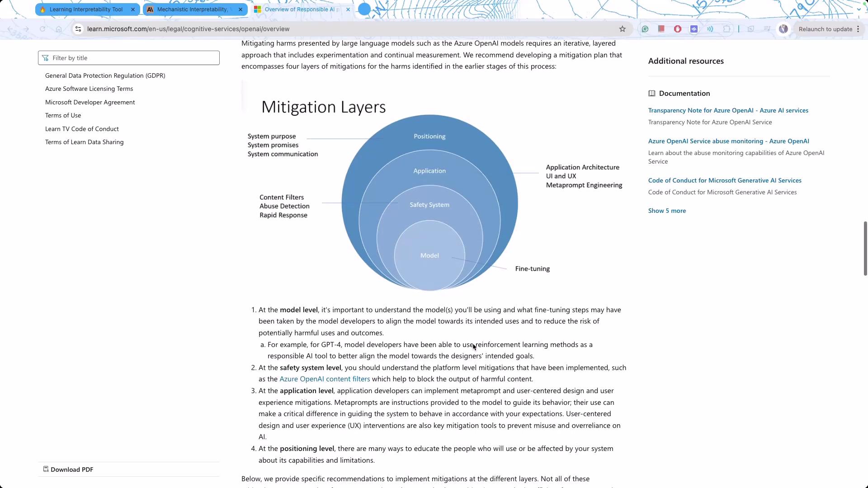Open the extensions puzzle piece menu

(726, 29)
